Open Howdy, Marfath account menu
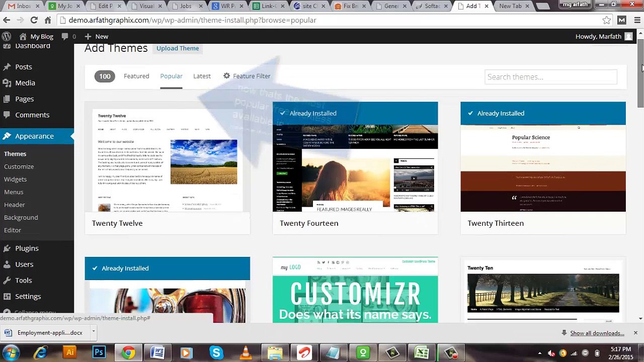 [604, 36]
